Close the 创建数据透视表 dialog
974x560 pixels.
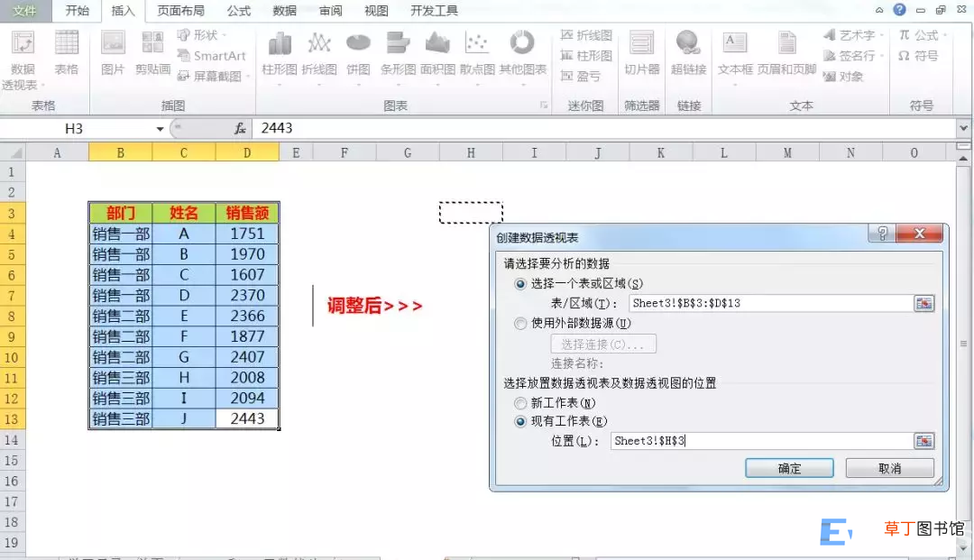(x=920, y=234)
